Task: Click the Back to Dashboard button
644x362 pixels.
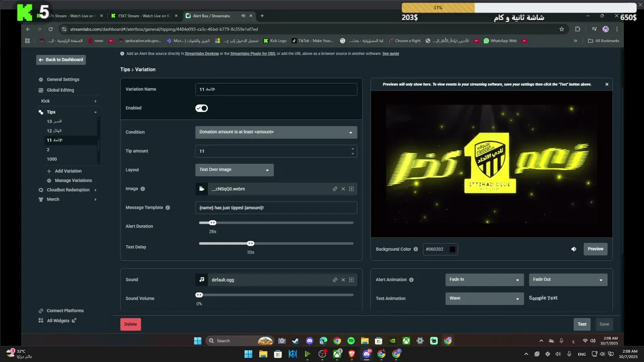Action: coord(61,60)
